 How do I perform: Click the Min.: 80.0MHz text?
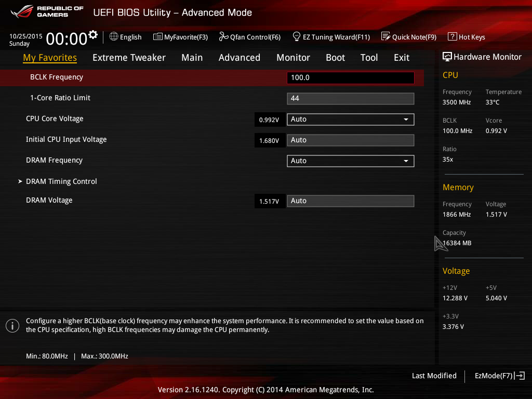coord(47,356)
